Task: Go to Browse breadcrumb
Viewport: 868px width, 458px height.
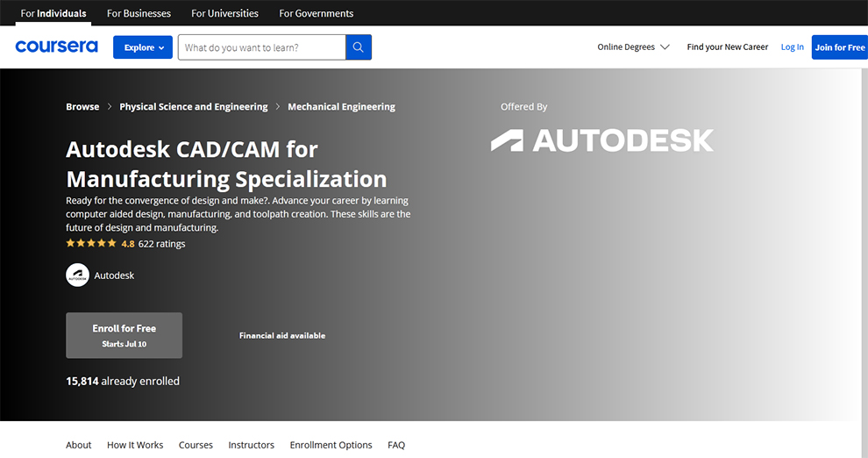Action: click(x=82, y=106)
